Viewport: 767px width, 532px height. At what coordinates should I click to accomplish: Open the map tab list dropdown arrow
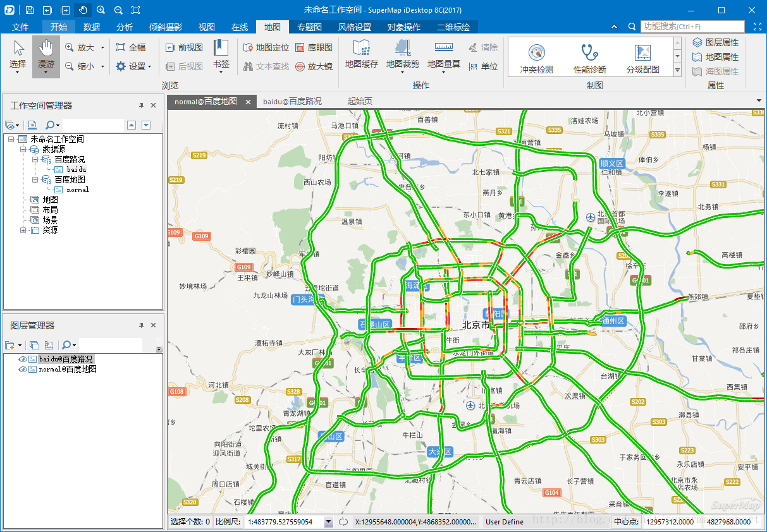759,101
